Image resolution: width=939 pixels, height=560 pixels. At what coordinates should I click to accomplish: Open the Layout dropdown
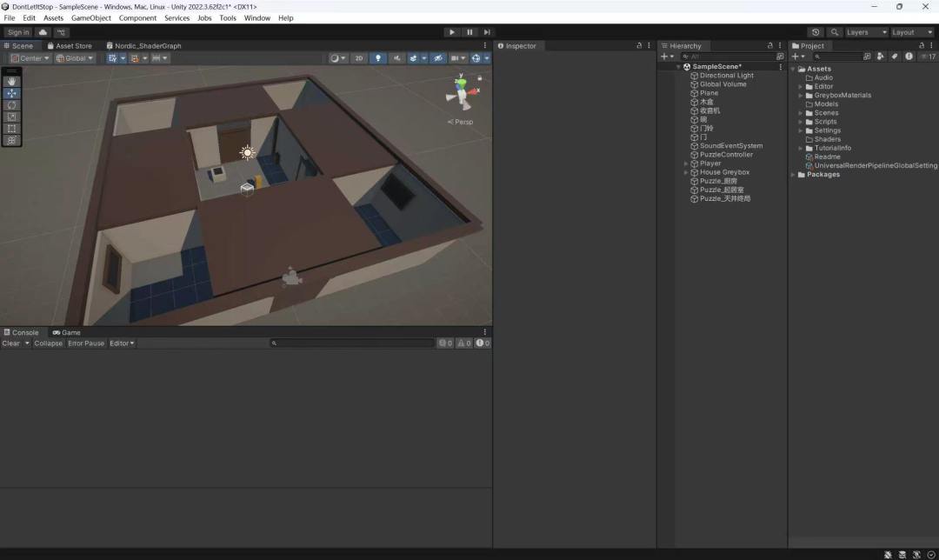(x=912, y=32)
